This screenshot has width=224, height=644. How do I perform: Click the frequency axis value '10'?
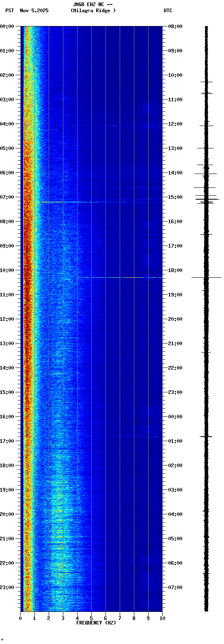pyautogui.click(x=162, y=618)
